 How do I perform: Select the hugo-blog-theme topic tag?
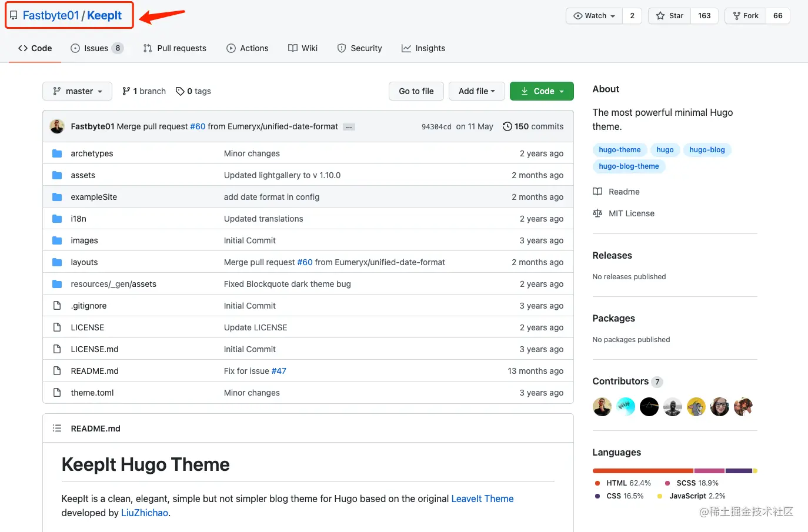click(629, 166)
